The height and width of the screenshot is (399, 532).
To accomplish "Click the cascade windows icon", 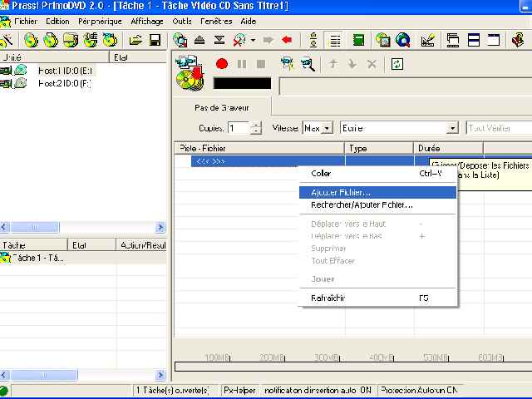I will [452, 41].
